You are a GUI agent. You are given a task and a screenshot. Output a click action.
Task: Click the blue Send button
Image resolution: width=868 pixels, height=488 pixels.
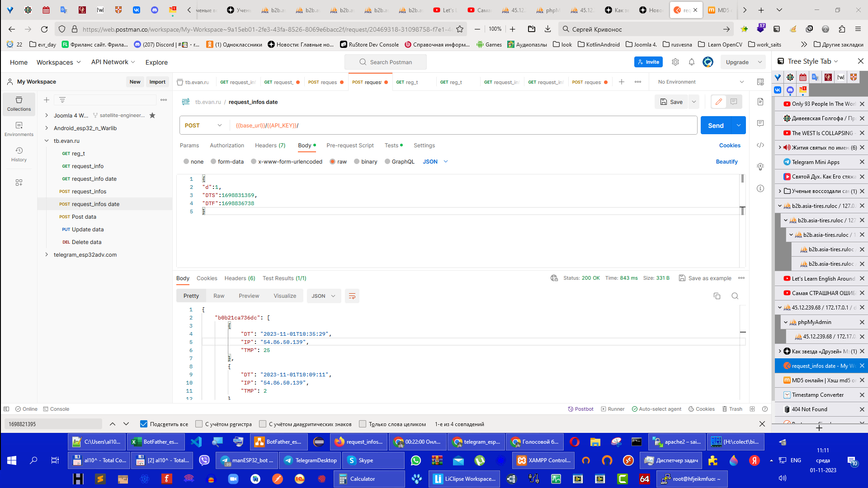coord(716,126)
